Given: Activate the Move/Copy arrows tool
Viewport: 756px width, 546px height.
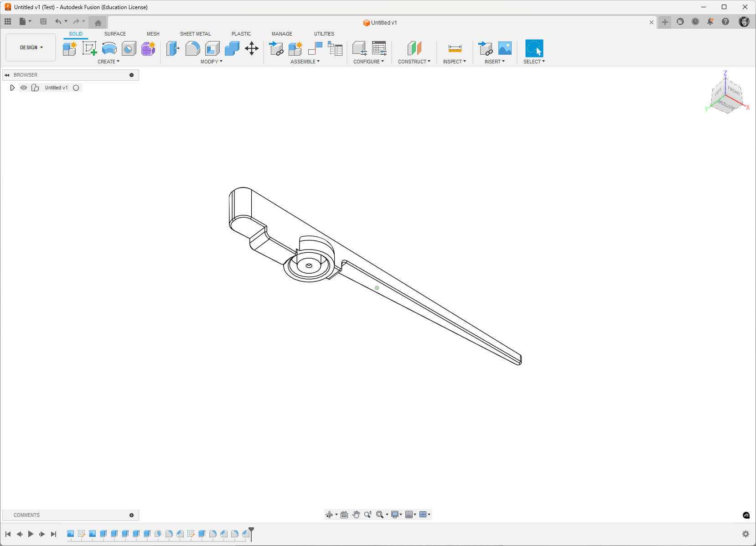Looking at the screenshot, I should [252, 48].
